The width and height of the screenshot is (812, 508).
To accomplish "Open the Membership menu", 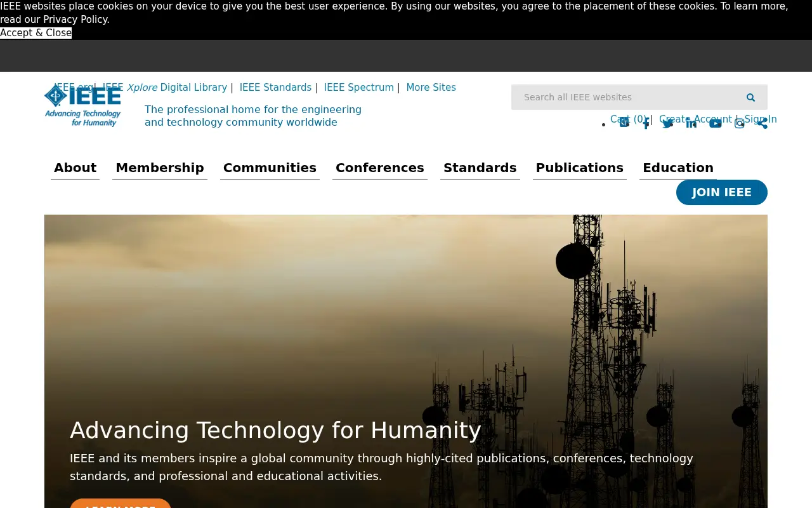I will click(x=160, y=168).
